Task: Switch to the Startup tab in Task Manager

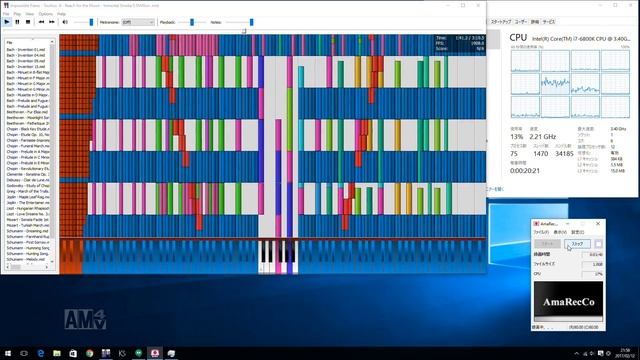Action: click(501, 22)
